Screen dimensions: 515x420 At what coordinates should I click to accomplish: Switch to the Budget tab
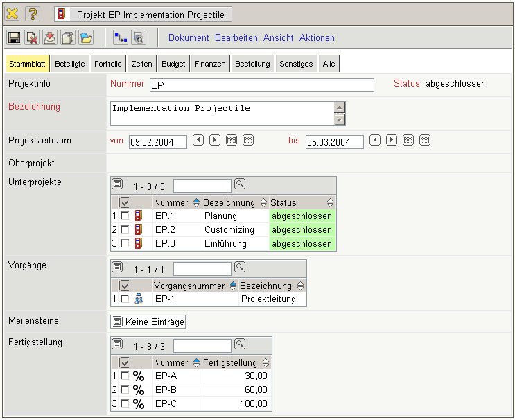coord(173,64)
